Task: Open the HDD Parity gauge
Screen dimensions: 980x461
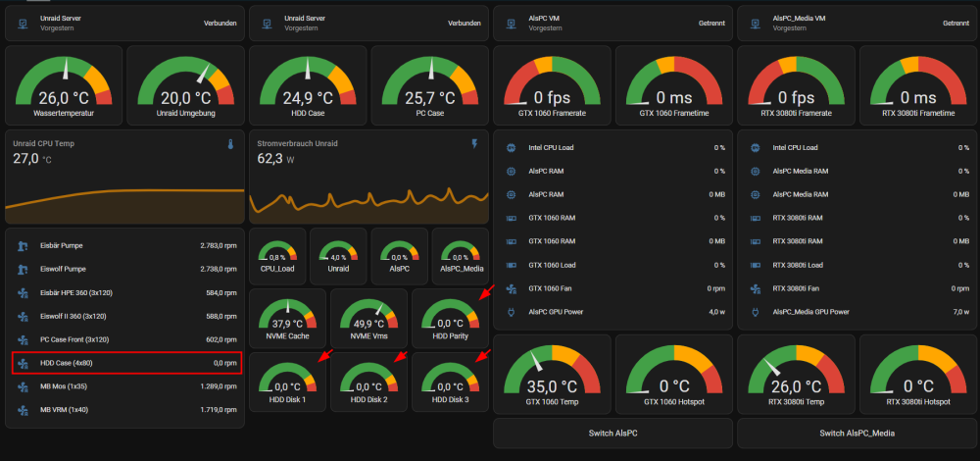Action: click(x=450, y=318)
